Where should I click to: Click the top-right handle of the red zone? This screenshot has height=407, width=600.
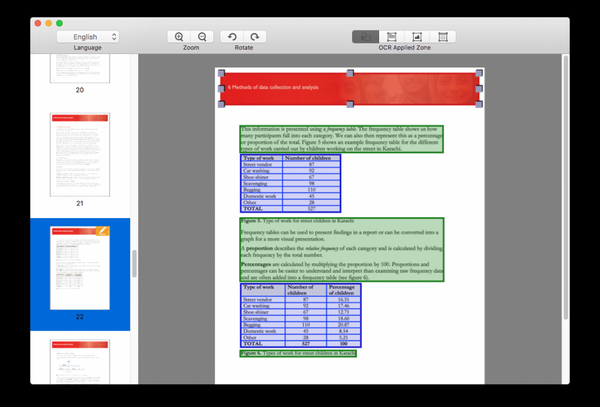(479, 73)
